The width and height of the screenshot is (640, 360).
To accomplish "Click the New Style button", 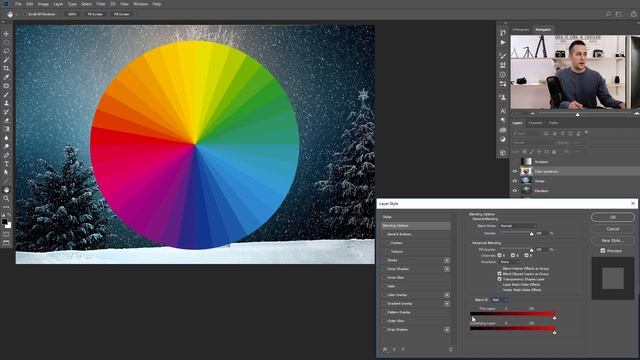I will pos(613,240).
